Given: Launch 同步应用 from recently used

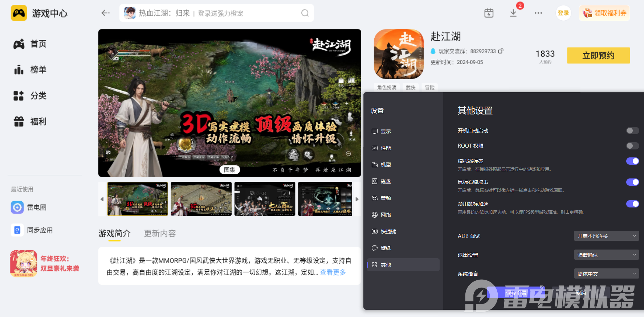Looking at the screenshot, I should 32,230.
